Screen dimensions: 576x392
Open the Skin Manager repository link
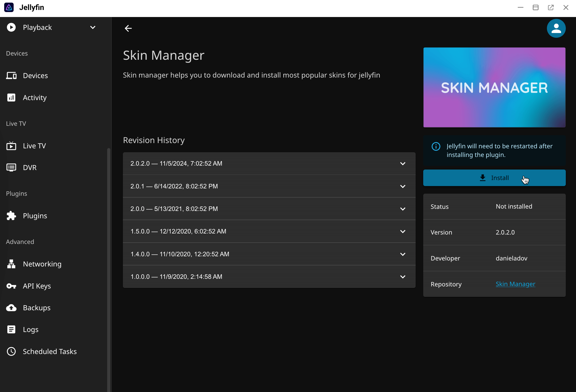point(515,284)
